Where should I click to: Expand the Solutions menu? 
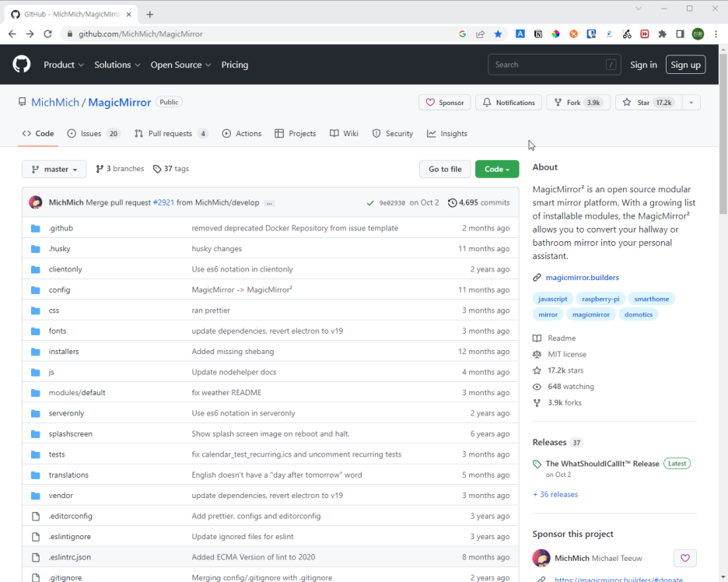pyautogui.click(x=117, y=65)
